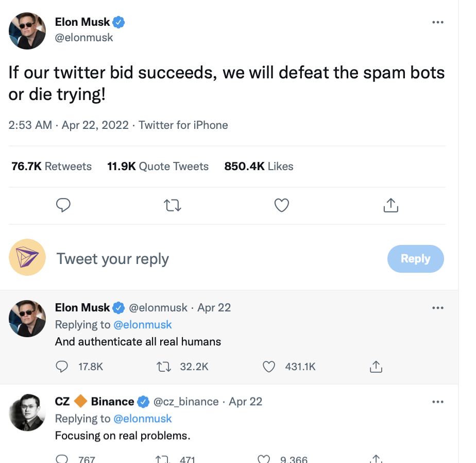
Task: Click the blue Reply button
Action: click(415, 259)
